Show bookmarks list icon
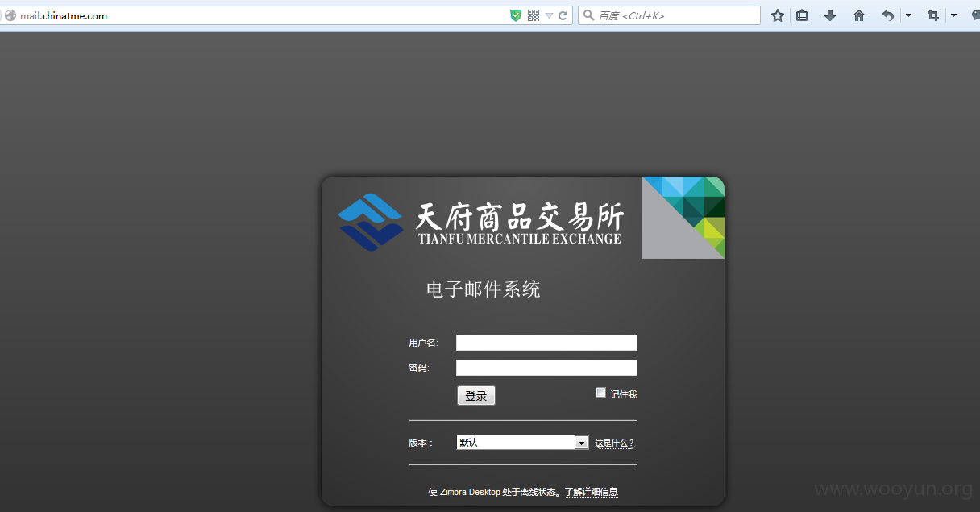Viewport: 980px width, 512px height. [x=802, y=15]
